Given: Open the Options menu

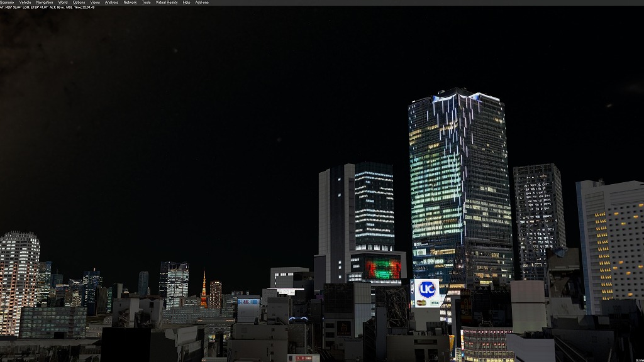Looking at the screenshot, I should [x=79, y=3].
